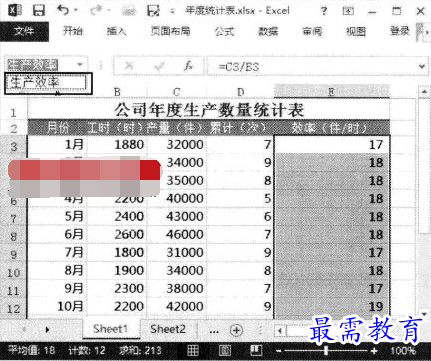Switch to Page Break Preview in status bar
The height and width of the screenshot is (361, 431).
[x=256, y=350]
